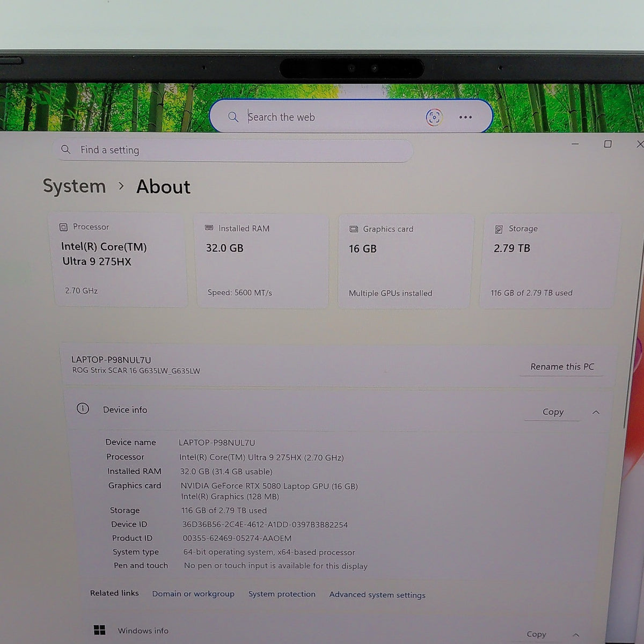The width and height of the screenshot is (644, 644).
Task: Click the 2.70 GHz processor speed text
Action: [x=82, y=290]
